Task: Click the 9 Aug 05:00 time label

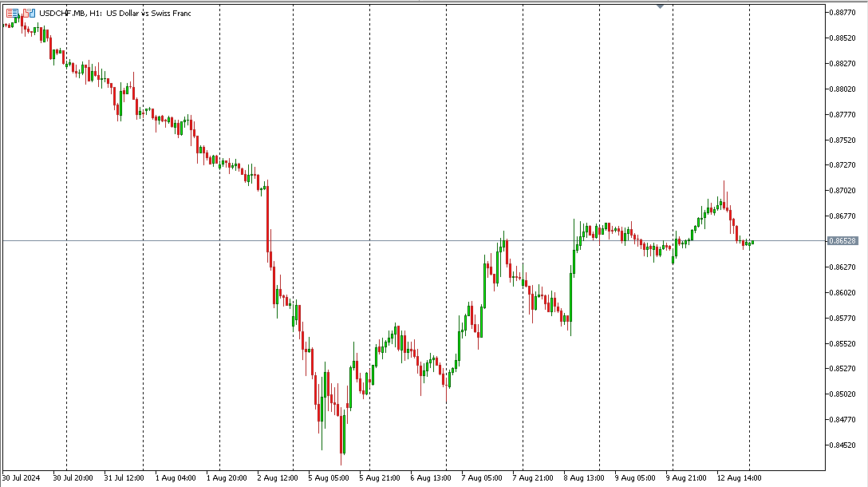Action: (635, 477)
